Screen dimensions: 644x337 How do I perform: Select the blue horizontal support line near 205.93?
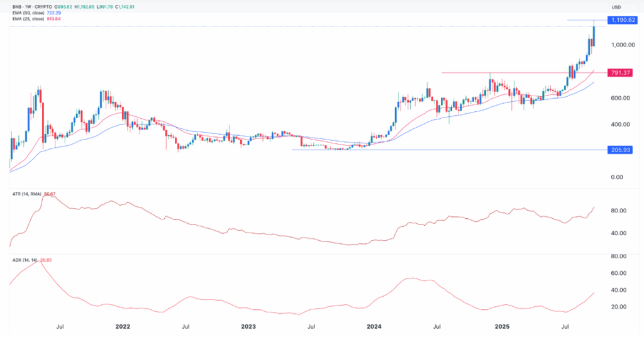tap(440, 150)
